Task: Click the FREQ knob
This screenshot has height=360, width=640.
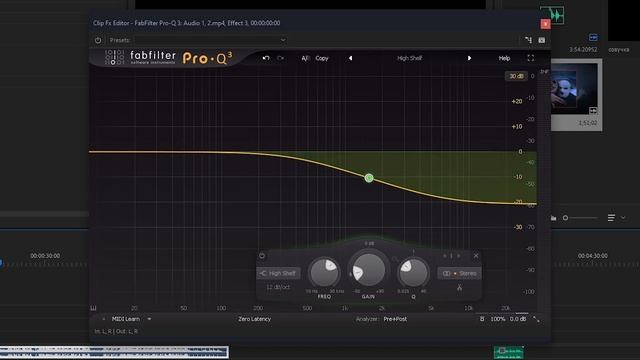Action: click(324, 272)
